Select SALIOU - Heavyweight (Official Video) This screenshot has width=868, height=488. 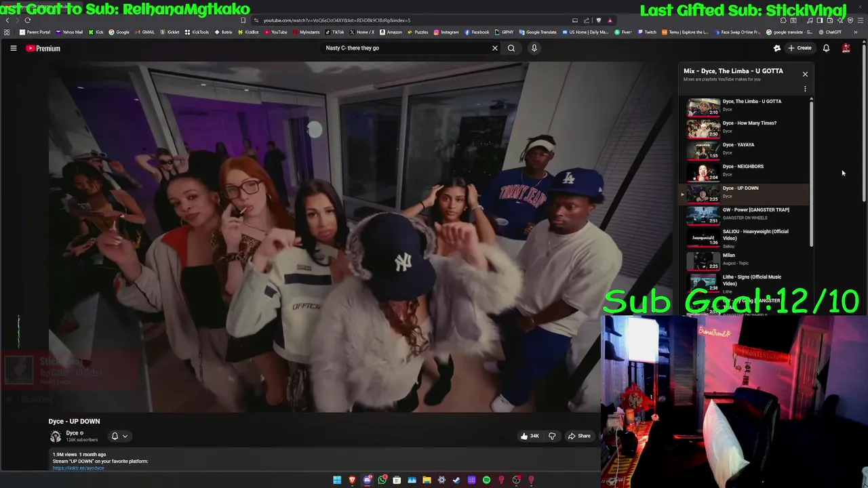click(x=745, y=238)
